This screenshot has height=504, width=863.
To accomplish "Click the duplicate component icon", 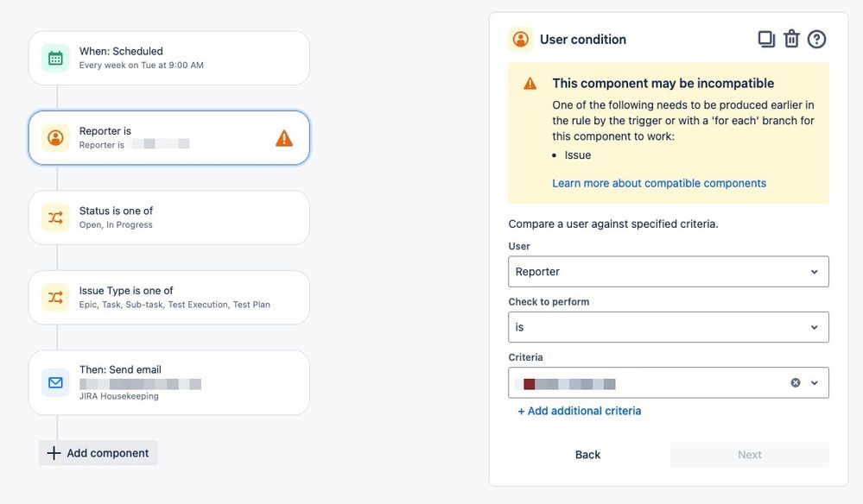I will click(x=766, y=39).
